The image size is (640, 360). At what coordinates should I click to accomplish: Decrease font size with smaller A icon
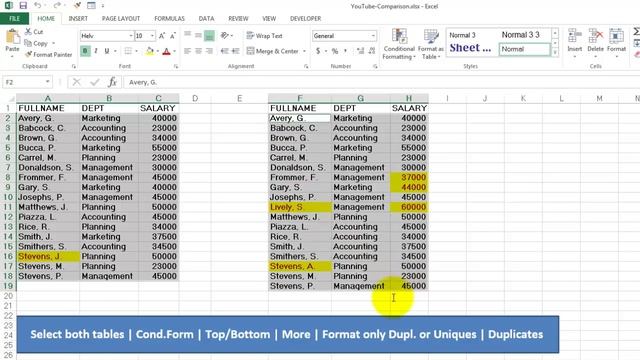(173, 36)
